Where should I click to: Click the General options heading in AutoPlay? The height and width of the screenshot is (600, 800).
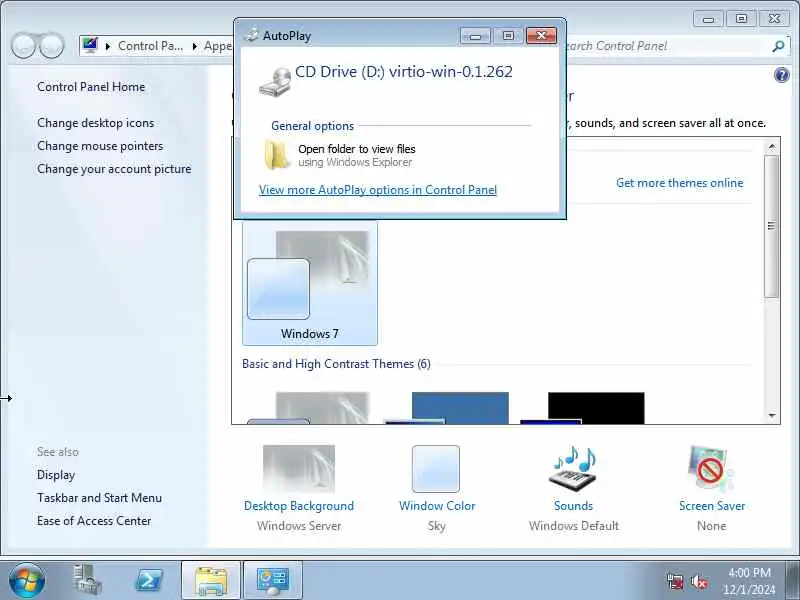312,126
